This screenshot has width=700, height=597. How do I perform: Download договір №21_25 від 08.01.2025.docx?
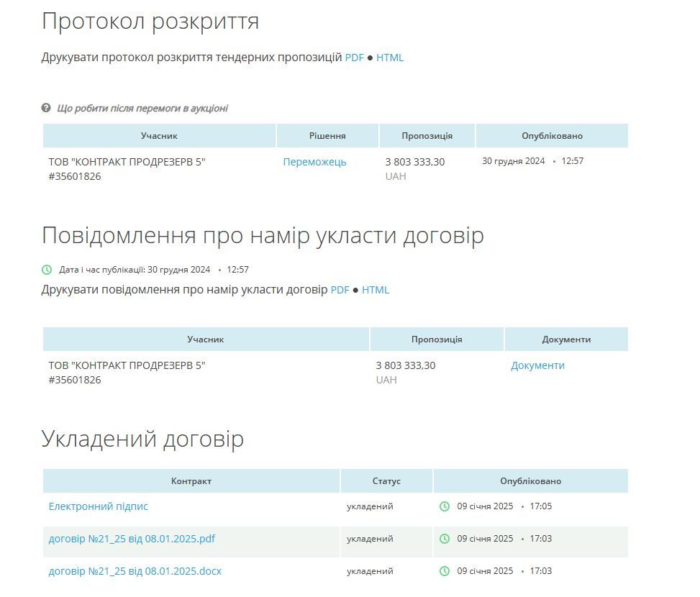click(134, 570)
